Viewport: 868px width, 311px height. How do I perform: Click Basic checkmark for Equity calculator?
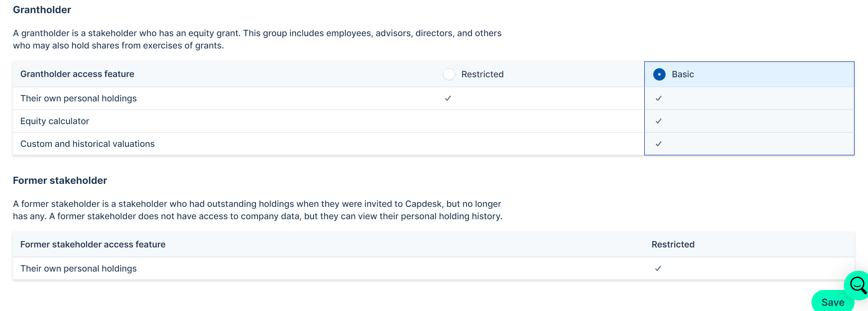[658, 121]
